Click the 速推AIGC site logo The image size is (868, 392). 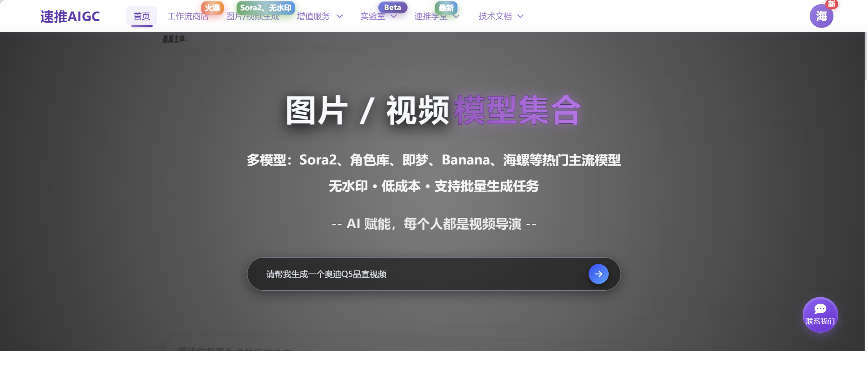pyautogui.click(x=71, y=16)
